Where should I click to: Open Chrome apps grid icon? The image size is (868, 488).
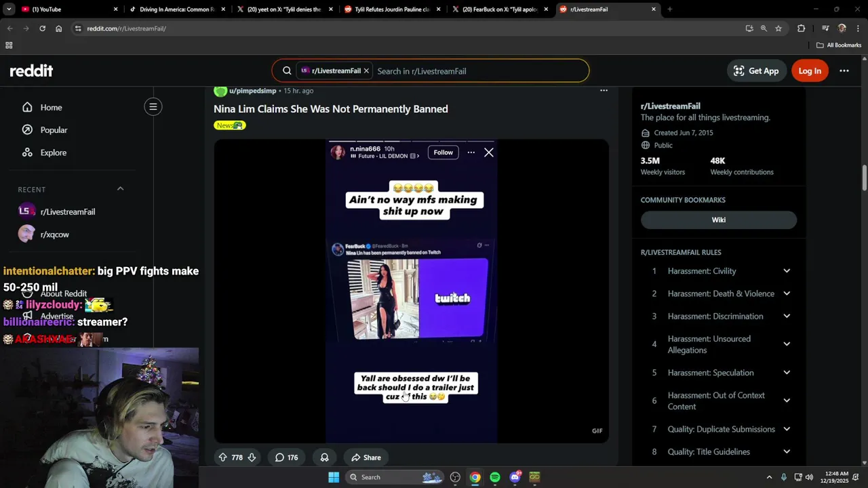click(x=9, y=45)
